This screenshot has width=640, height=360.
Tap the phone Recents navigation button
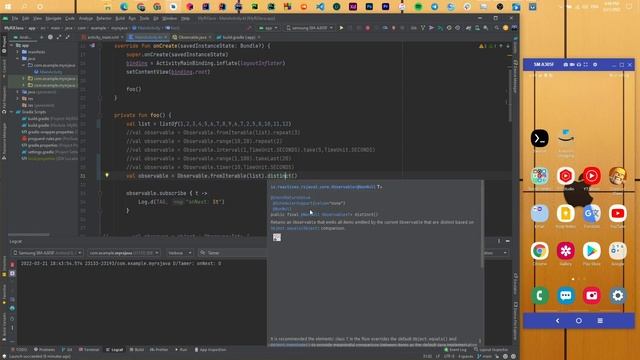(600, 321)
